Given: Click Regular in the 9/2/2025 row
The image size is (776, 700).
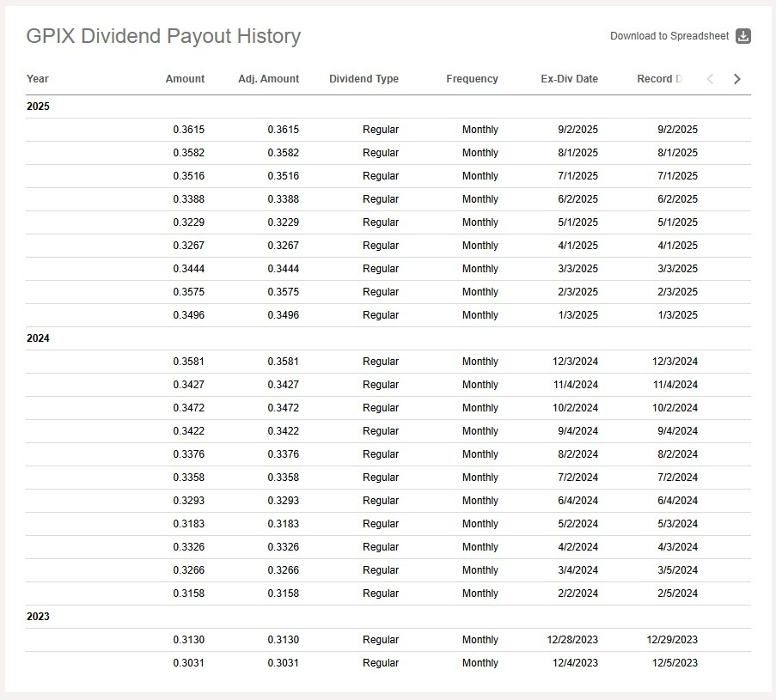Looking at the screenshot, I should click(x=380, y=130).
